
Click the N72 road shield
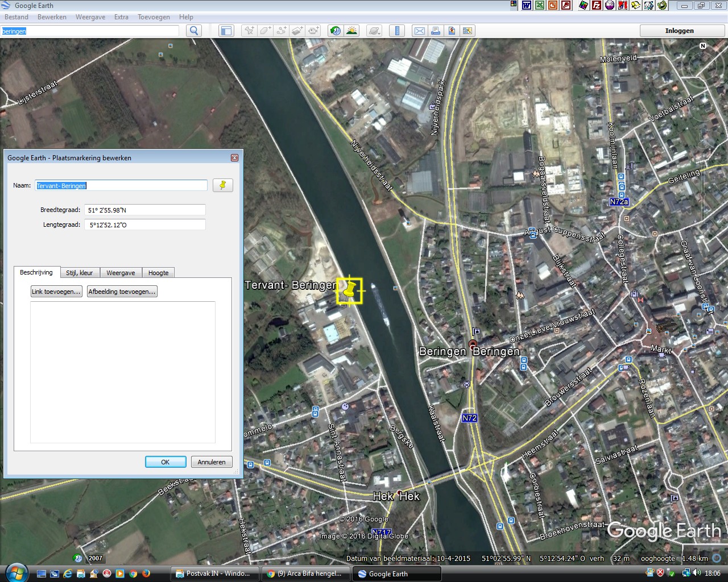click(469, 418)
